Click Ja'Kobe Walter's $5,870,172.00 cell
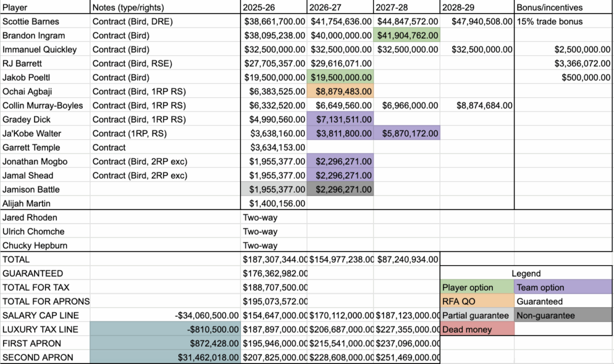The width and height of the screenshot is (614, 364). click(407, 133)
